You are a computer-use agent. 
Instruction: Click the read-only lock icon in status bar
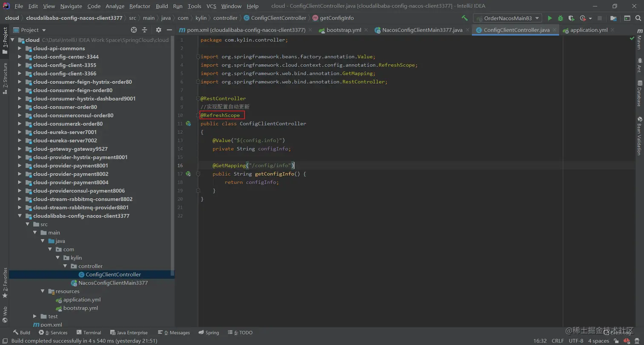[616, 341]
